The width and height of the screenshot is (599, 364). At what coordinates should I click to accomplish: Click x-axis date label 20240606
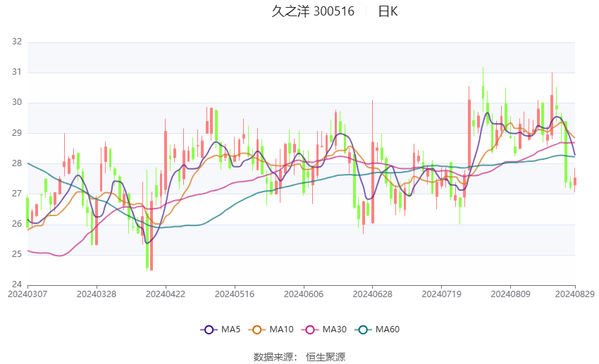[x=304, y=294]
